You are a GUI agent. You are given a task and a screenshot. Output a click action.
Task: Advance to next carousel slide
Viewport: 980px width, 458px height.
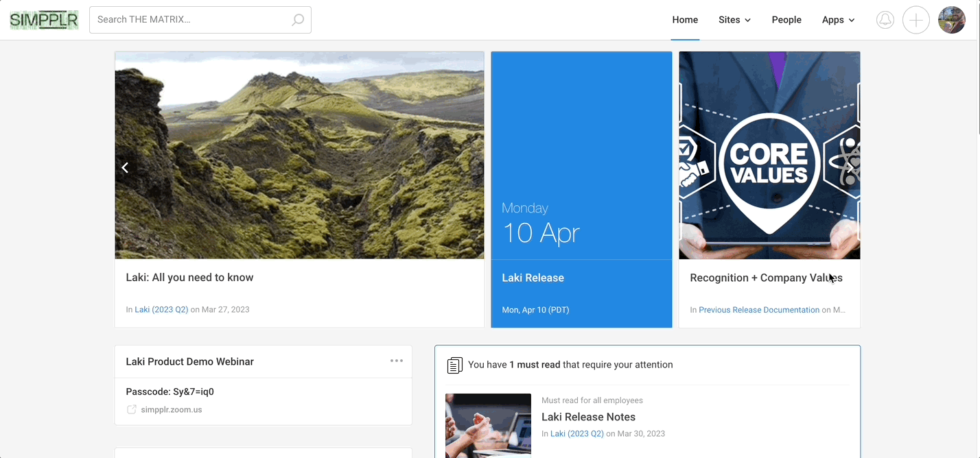click(x=850, y=167)
